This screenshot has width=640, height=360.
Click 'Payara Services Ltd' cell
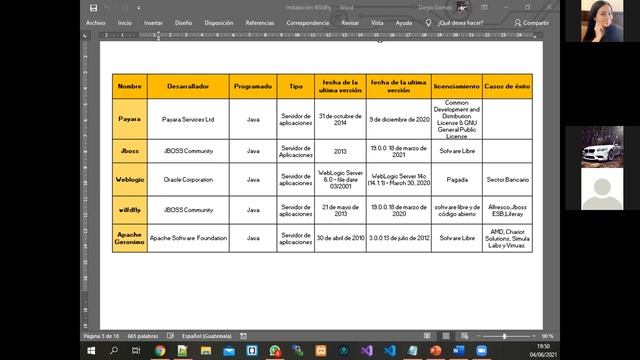[188, 119]
